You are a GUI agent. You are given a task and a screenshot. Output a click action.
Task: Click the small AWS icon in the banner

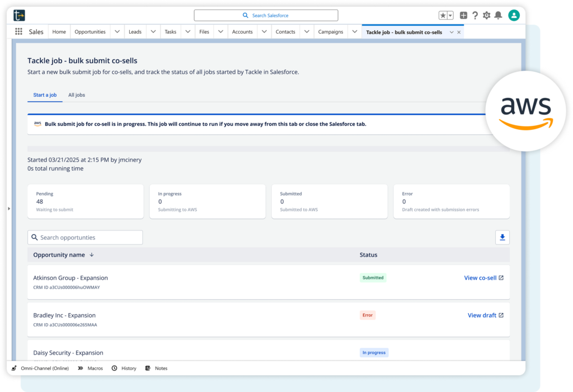37,124
